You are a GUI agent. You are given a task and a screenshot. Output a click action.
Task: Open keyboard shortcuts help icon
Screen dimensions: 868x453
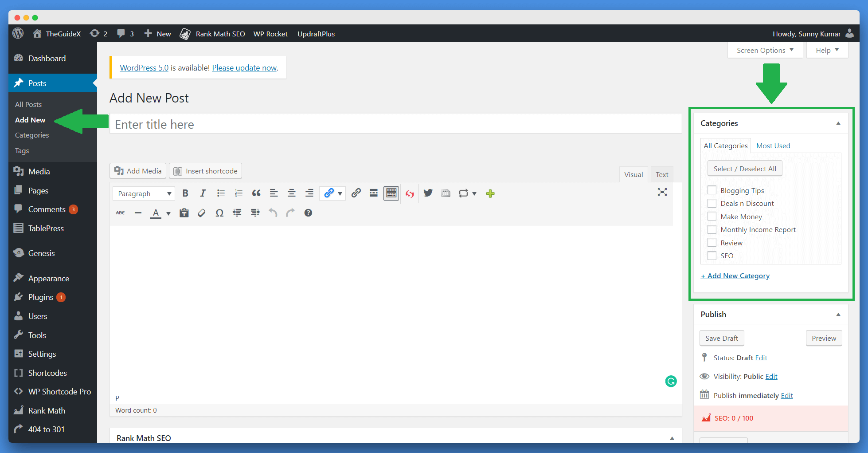tap(308, 213)
